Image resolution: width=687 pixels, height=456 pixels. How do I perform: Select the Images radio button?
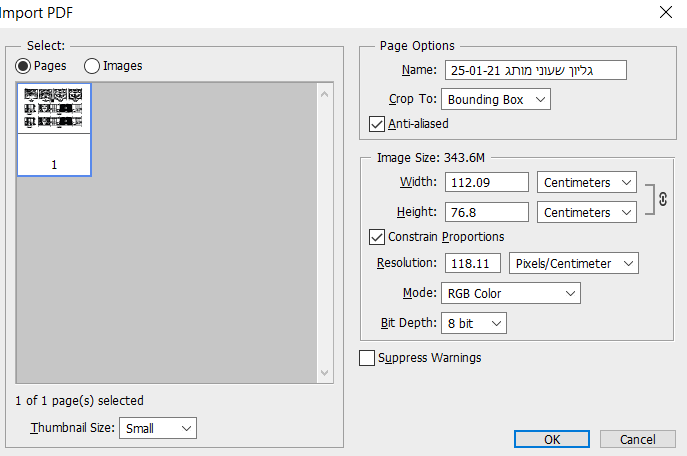coord(92,66)
